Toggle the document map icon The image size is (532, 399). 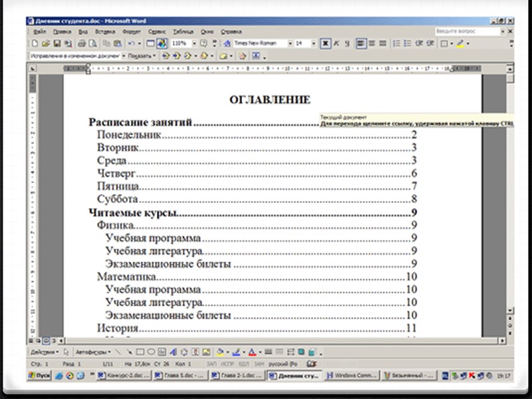coord(162,43)
